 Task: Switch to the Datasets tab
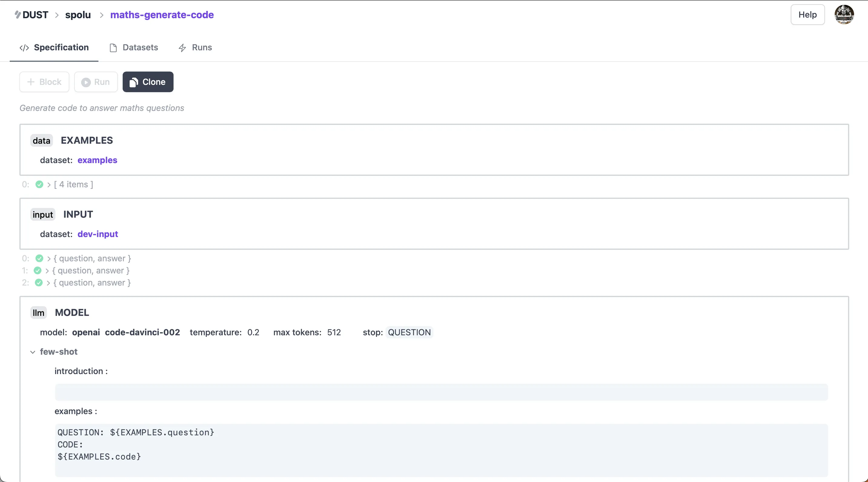140,48
